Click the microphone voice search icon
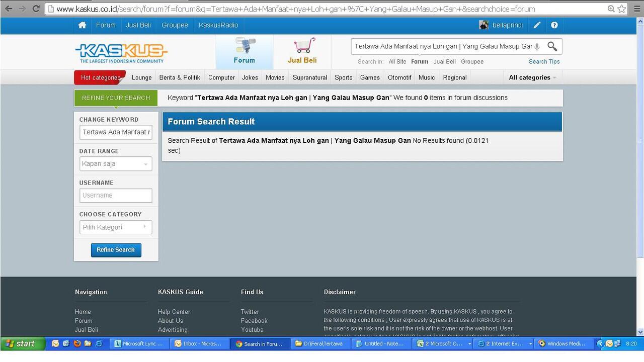This screenshot has height=362, width=644. point(537,46)
